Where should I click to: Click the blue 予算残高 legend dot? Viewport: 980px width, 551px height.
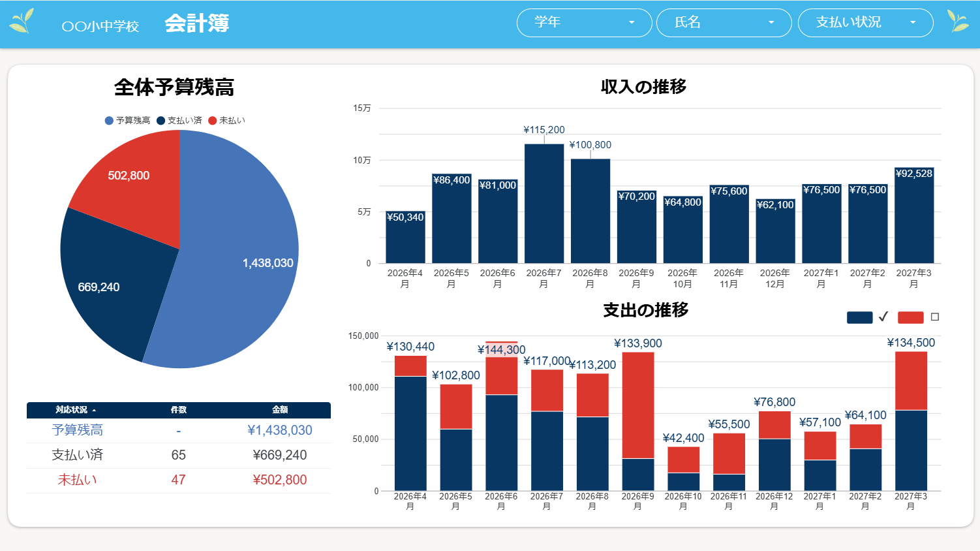[x=109, y=120]
